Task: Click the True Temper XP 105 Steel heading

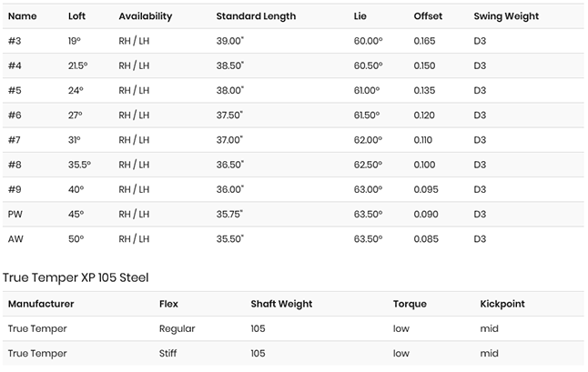Action: point(76,277)
